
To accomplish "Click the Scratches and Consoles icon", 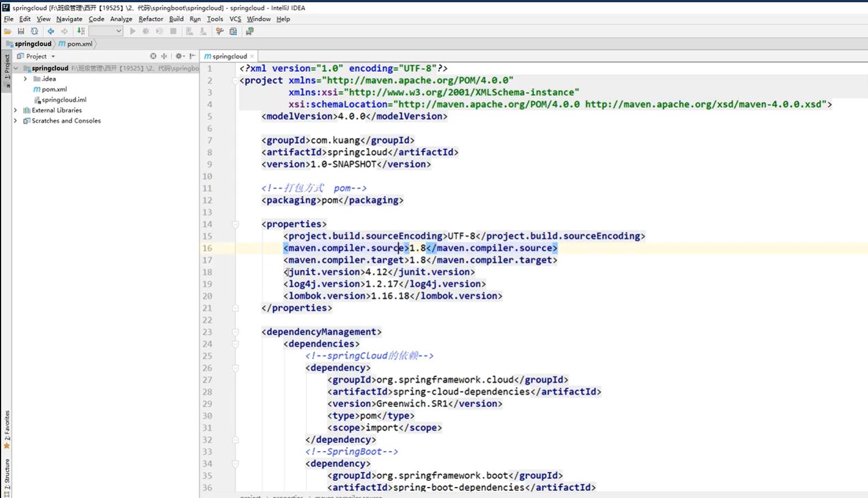I will [x=27, y=121].
